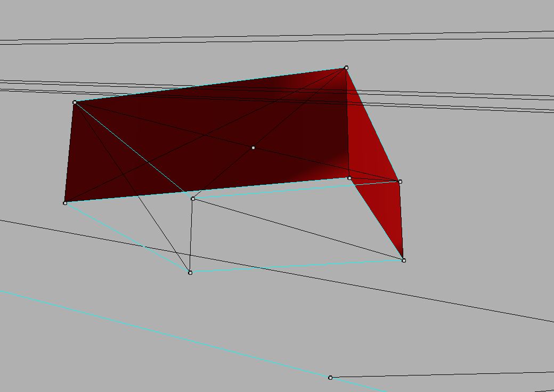Click isolated vertex on the long cyan line

pyautogui.click(x=330, y=378)
